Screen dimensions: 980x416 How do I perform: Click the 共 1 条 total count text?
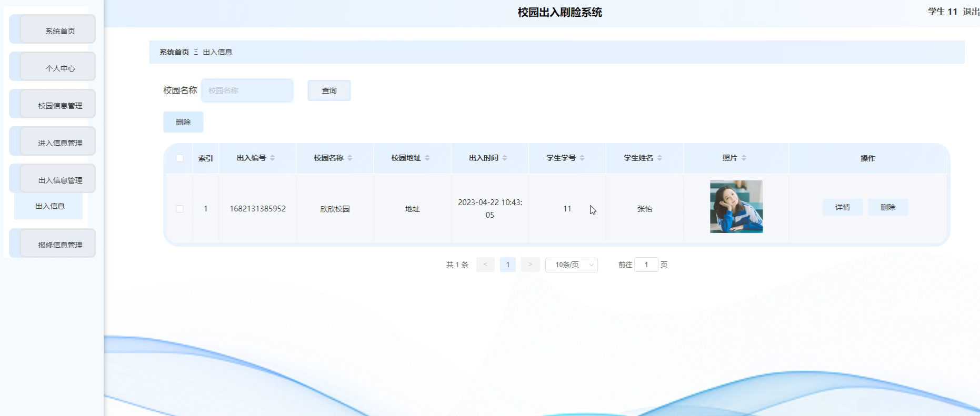(x=457, y=265)
